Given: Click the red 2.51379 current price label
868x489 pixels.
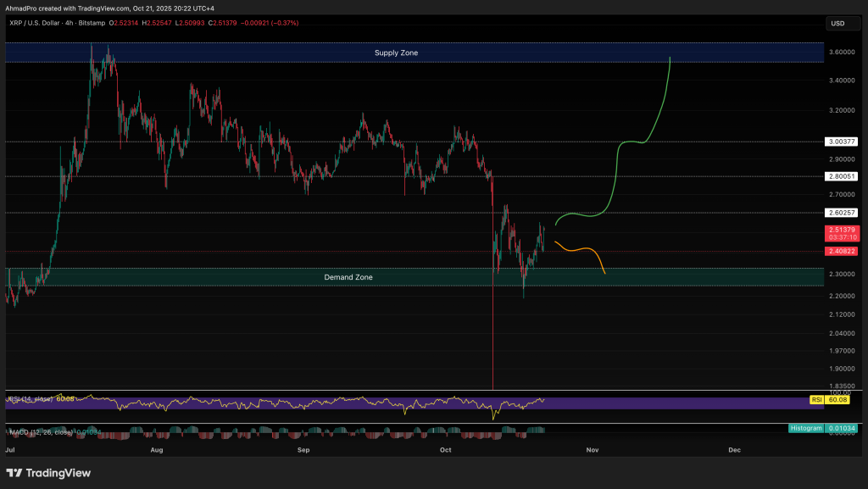Looking at the screenshot, I should [x=843, y=230].
